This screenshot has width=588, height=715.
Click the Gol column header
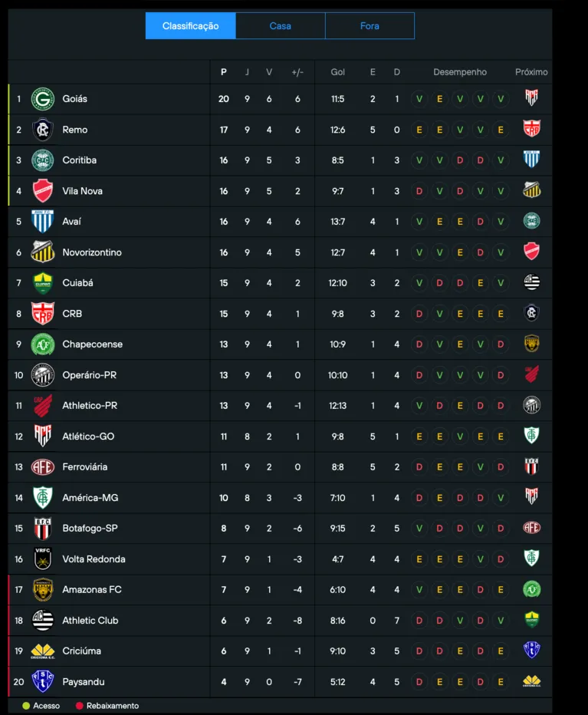point(337,72)
